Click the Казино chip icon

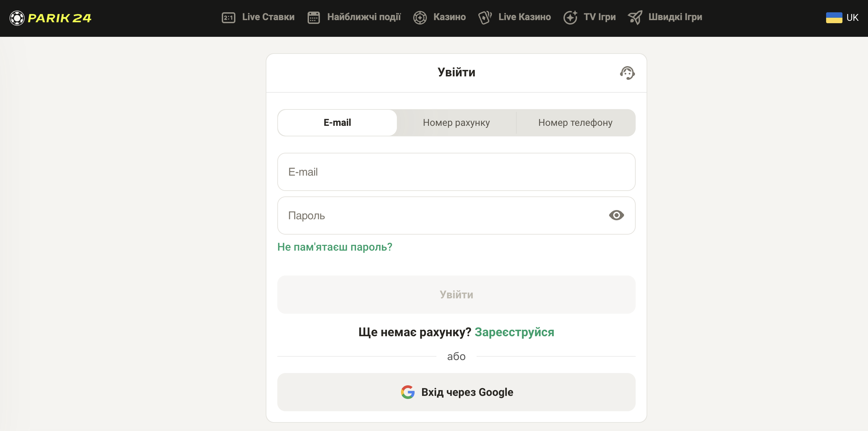tap(420, 17)
